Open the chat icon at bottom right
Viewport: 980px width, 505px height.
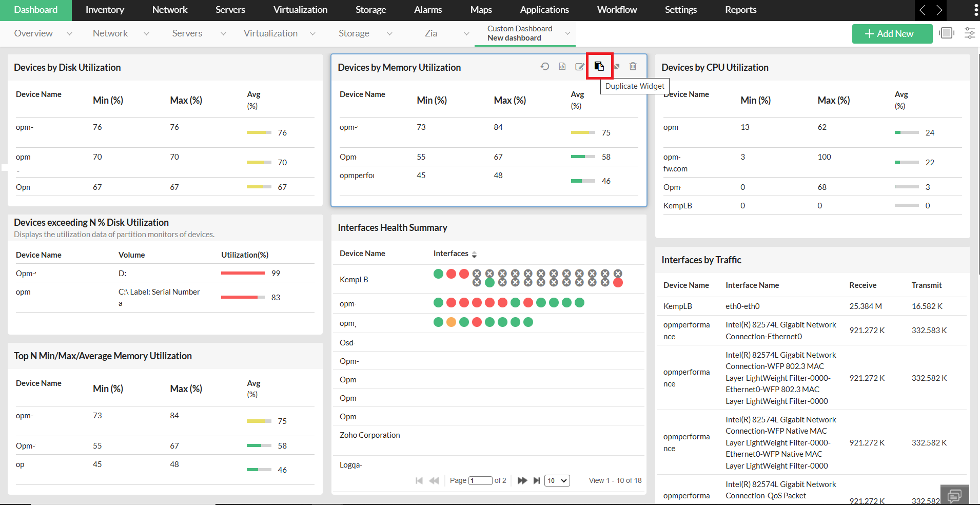954,495
